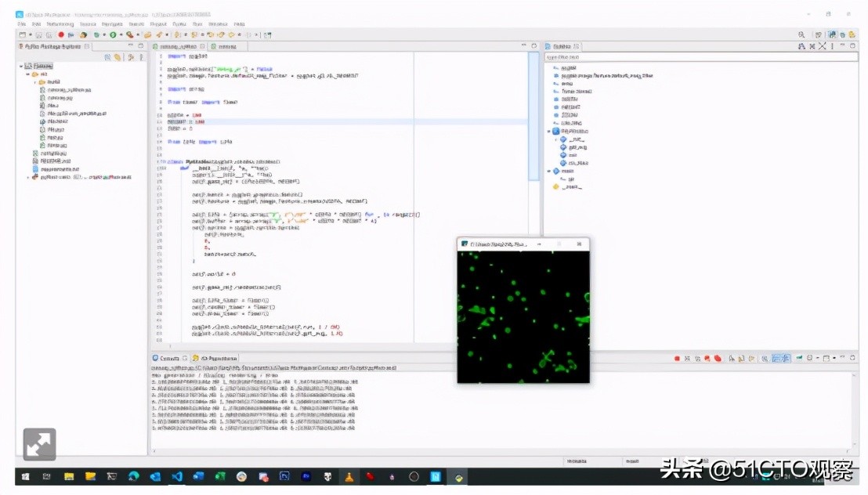The width and height of the screenshot is (868, 495).
Task: Toggle Link with Editor in Package Explorer
Action: pos(118,57)
